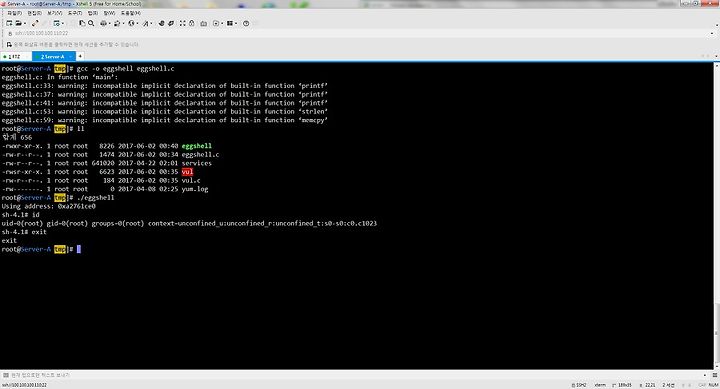Click the green 'eggshell' filename in the listing
Screen dimensions: 720x389
(x=197, y=146)
